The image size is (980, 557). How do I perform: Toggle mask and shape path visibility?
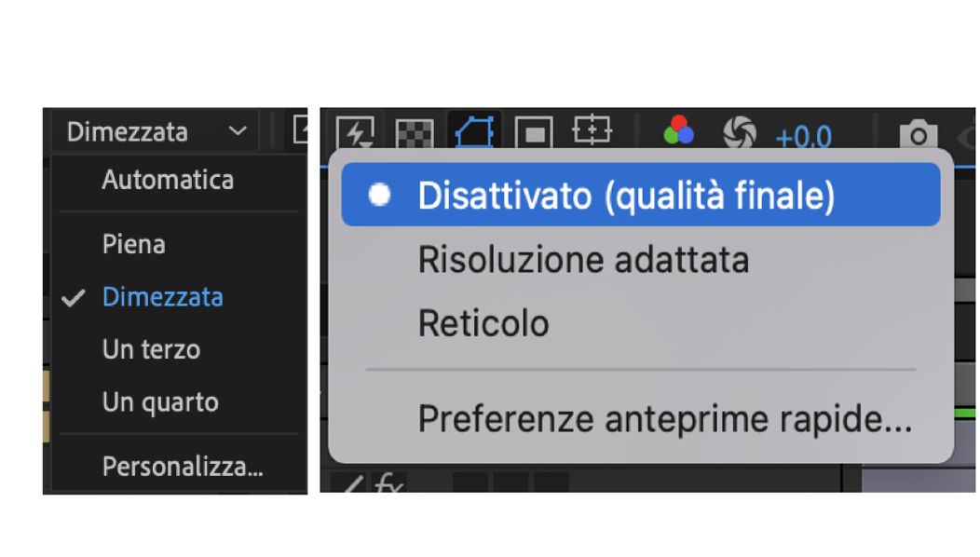pyautogui.click(x=474, y=133)
